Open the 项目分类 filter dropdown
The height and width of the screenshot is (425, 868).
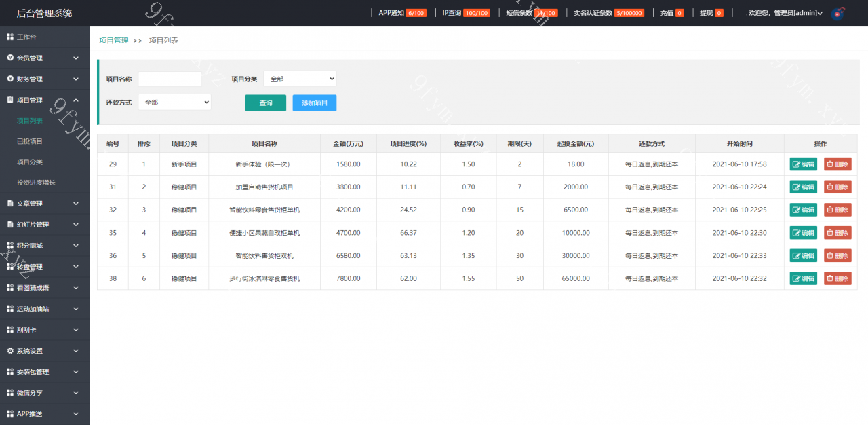click(300, 79)
